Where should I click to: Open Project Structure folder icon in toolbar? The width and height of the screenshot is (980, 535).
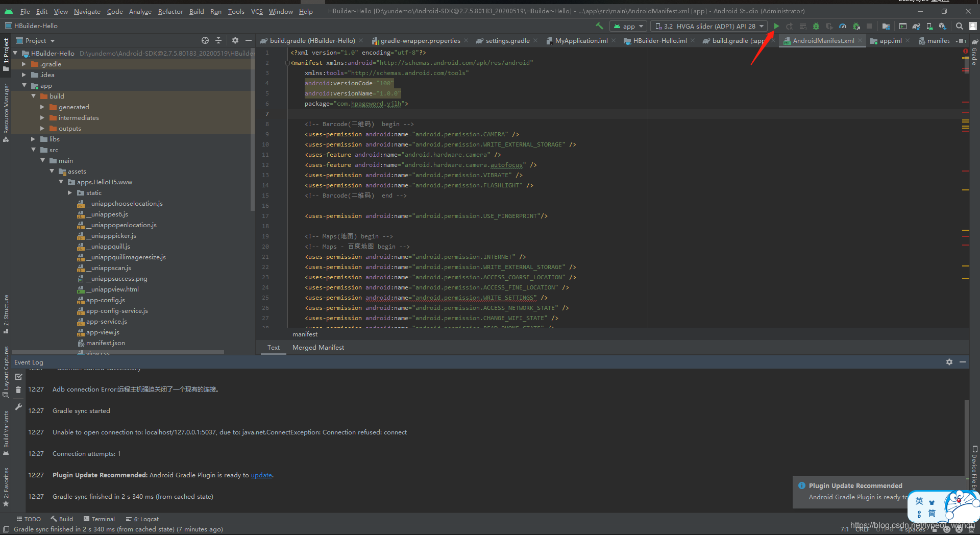(x=886, y=26)
